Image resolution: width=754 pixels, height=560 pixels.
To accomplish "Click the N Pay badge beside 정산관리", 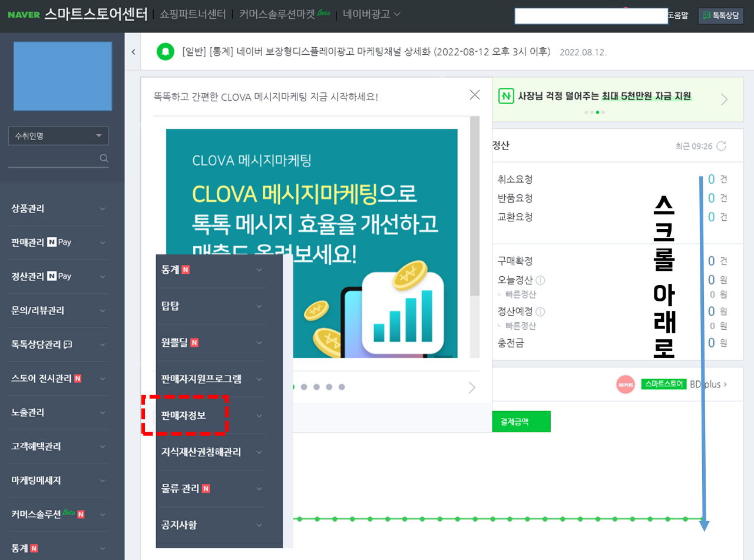I will coord(59,276).
